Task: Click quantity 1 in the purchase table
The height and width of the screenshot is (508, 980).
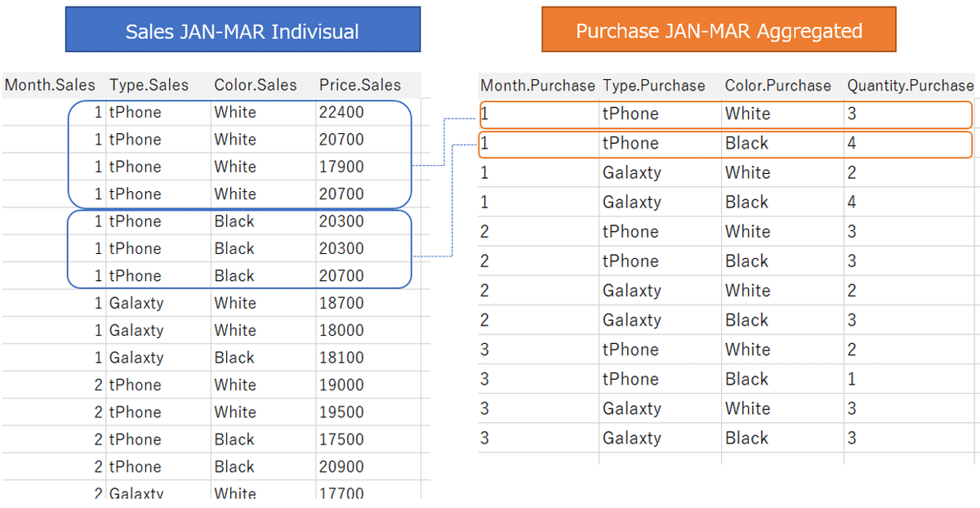Action: click(x=852, y=379)
